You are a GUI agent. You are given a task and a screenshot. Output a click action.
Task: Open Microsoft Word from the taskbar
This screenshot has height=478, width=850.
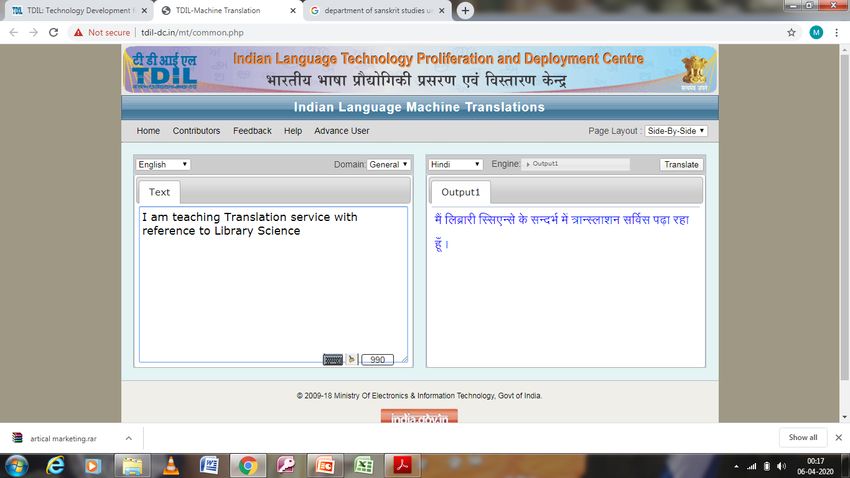(x=209, y=466)
